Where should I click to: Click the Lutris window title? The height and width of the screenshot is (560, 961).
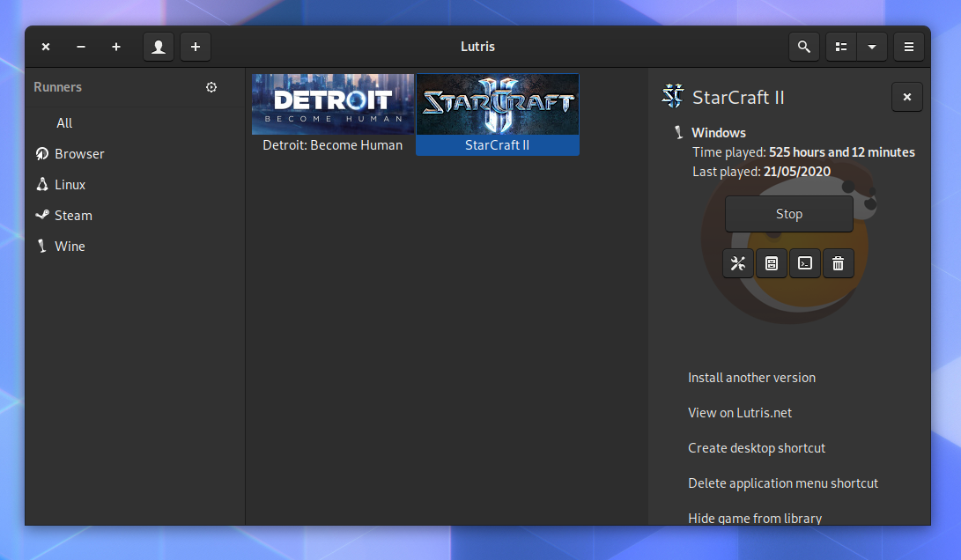[x=477, y=47]
